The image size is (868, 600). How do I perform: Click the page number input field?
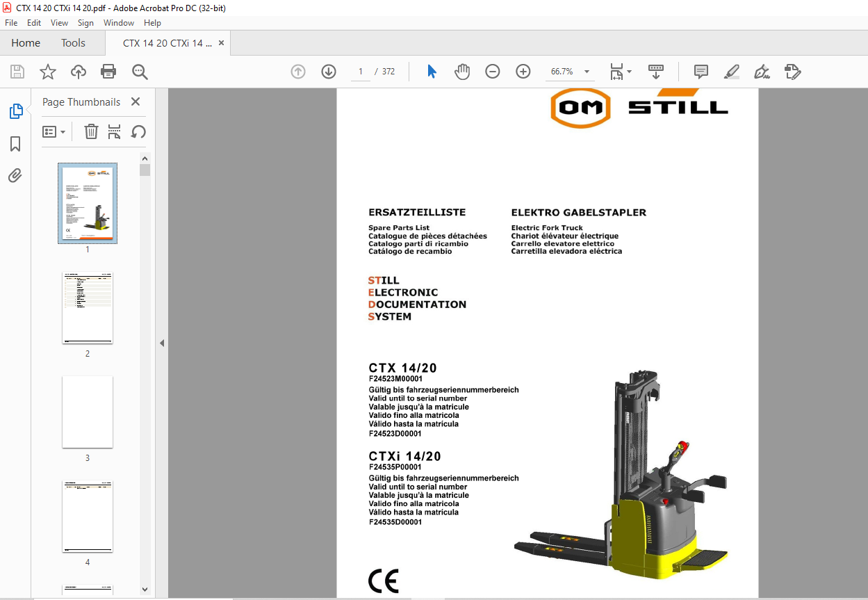point(361,72)
